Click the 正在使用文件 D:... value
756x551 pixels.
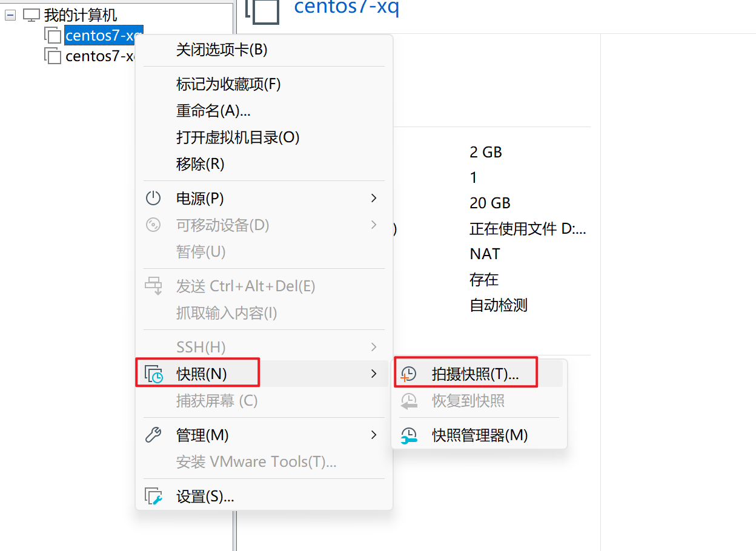tap(528, 228)
